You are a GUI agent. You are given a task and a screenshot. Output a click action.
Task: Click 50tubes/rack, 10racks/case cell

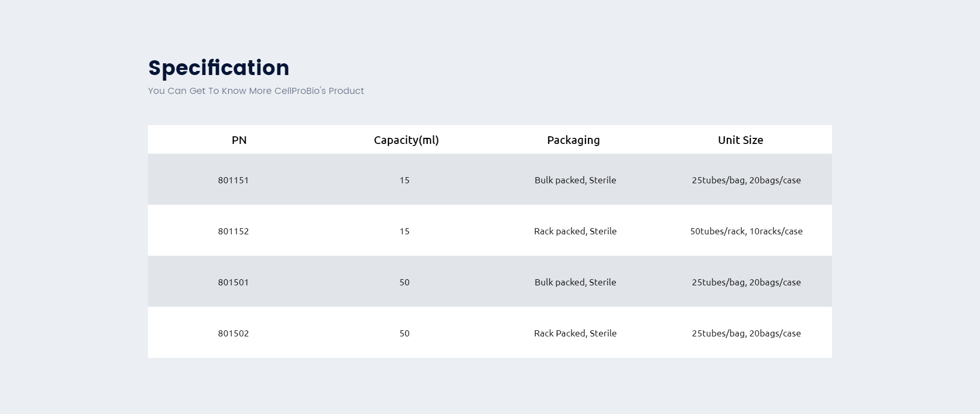[746, 231]
